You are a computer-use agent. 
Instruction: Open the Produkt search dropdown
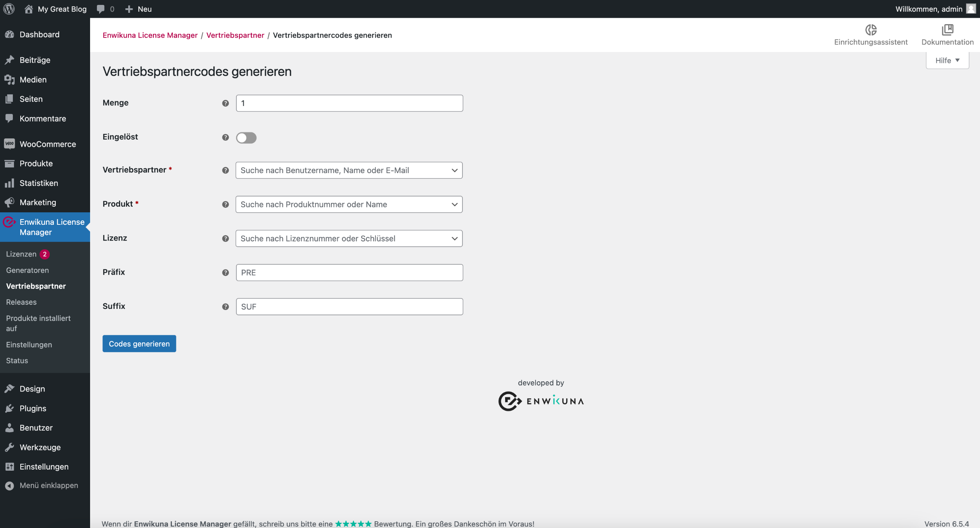[x=349, y=204]
